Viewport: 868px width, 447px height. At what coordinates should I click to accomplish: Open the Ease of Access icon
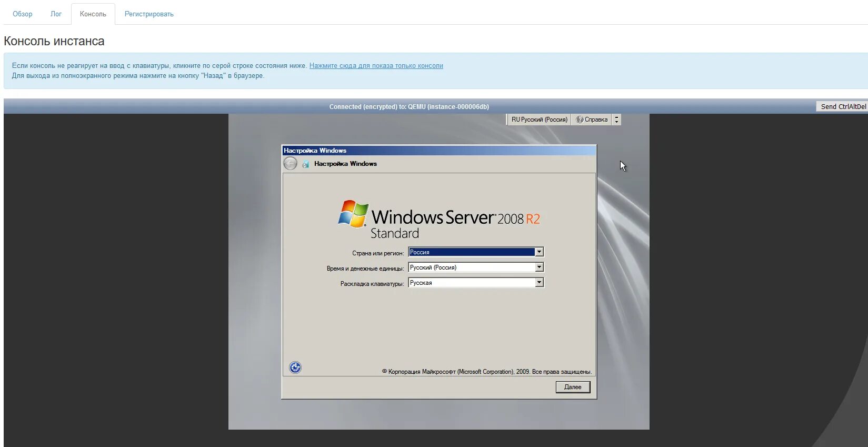(x=295, y=367)
